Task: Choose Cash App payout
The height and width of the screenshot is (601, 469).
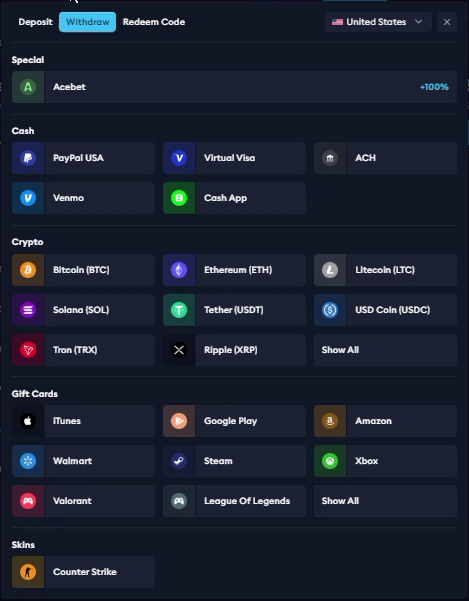Action: pyautogui.click(x=234, y=198)
